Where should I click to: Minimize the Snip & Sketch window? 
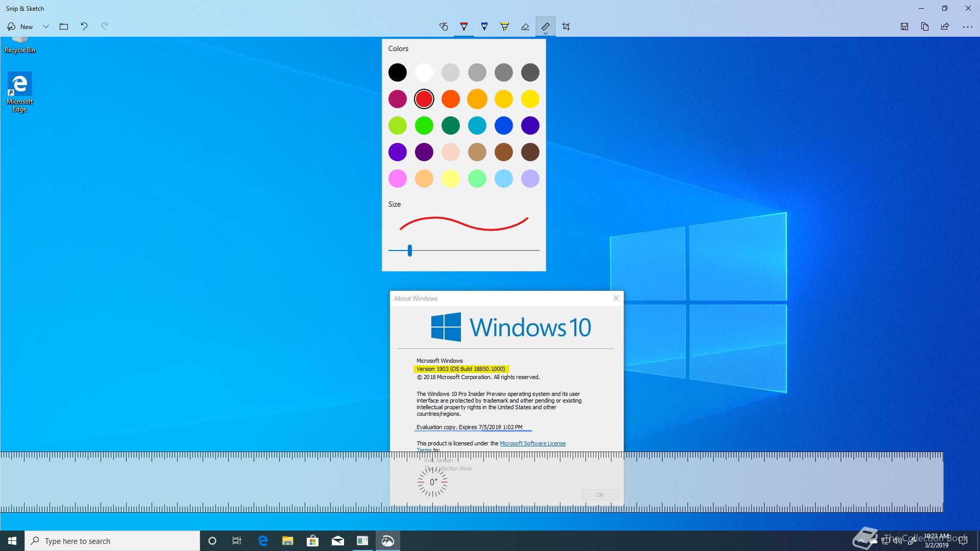921,8
